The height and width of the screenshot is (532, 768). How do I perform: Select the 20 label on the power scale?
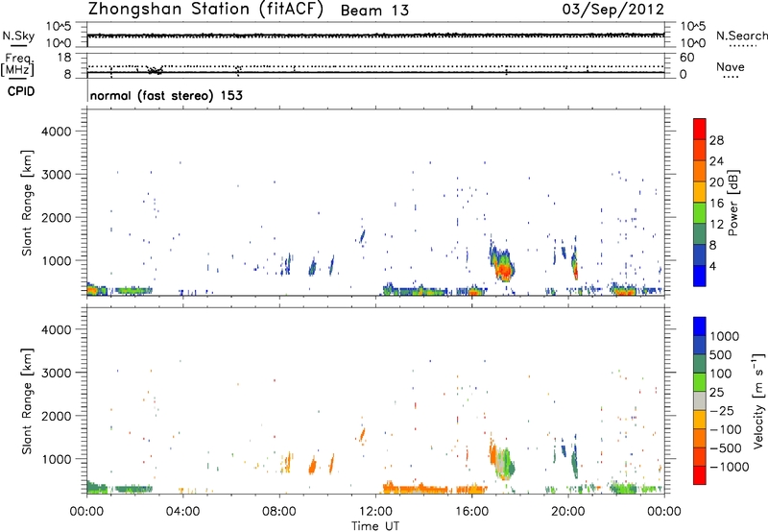click(716, 182)
